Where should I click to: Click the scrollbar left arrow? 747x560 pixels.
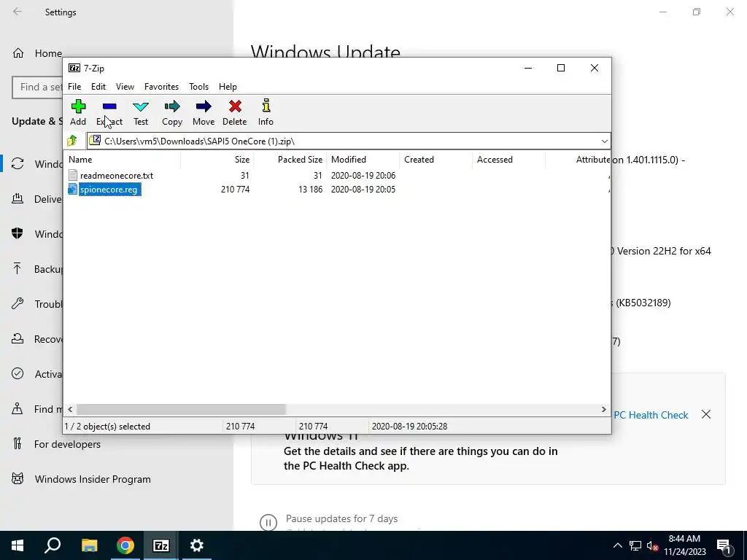71,410
